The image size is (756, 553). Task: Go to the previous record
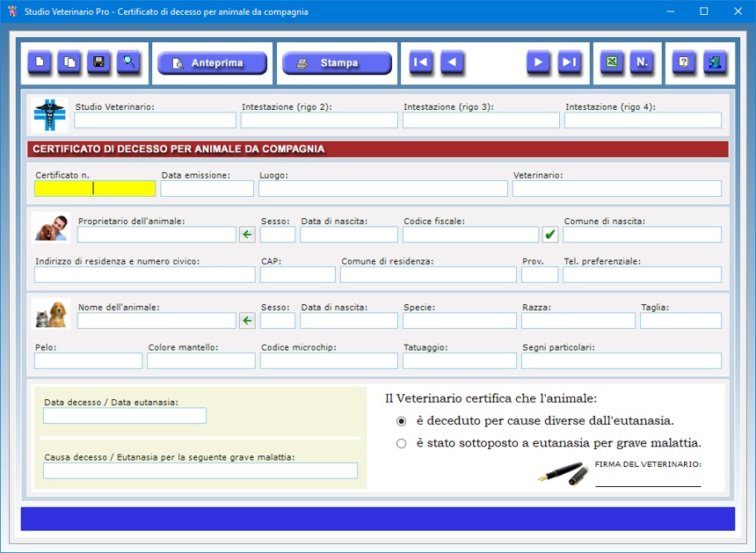pos(452,62)
